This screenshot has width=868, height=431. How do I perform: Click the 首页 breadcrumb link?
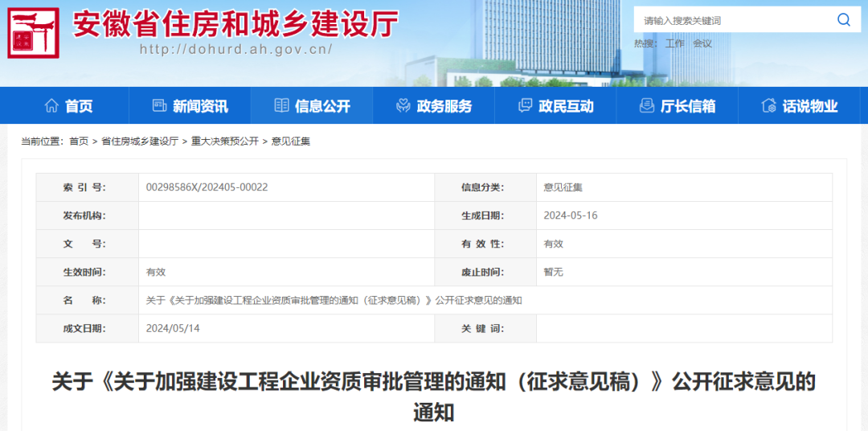pyautogui.click(x=79, y=142)
